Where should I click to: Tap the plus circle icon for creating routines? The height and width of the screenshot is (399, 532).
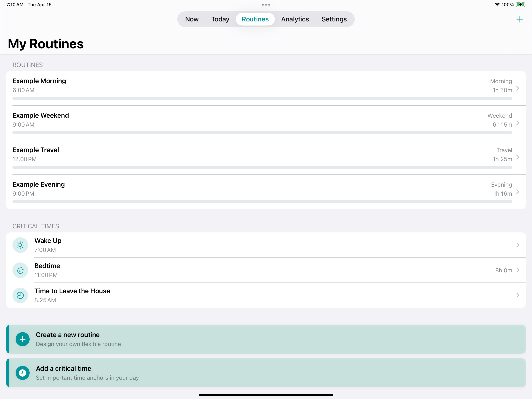(22, 339)
